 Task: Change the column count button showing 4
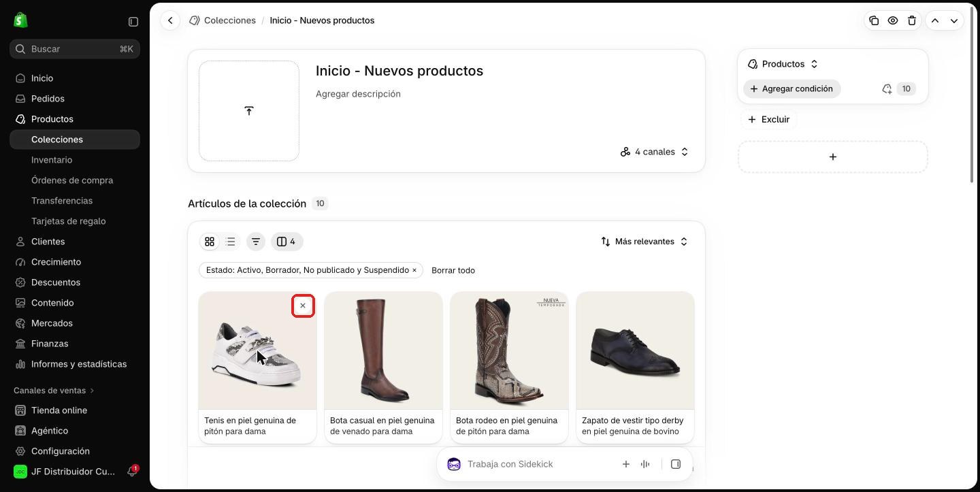pos(287,242)
